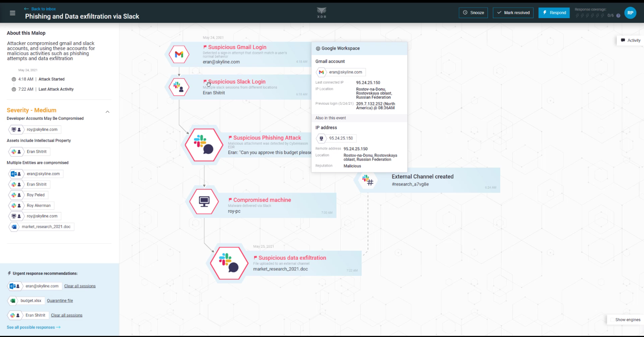The height and width of the screenshot is (337, 644).
Task: Click the Slack chat hexagon for Suspicious Phishing Attack
Action: [204, 145]
